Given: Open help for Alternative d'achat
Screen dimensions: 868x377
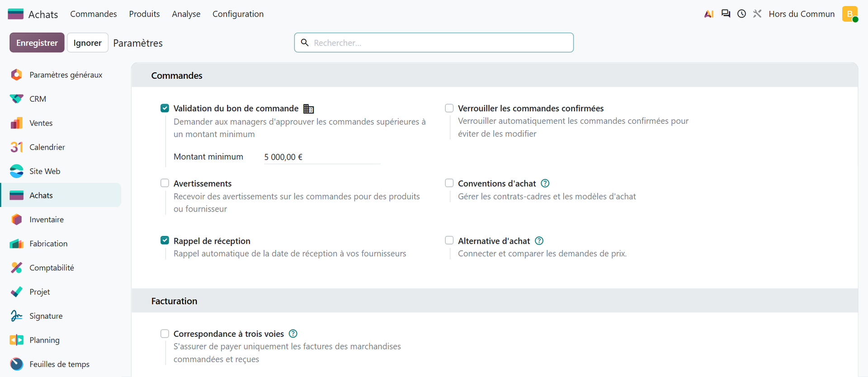Looking at the screenshot, I should [539, 241].
